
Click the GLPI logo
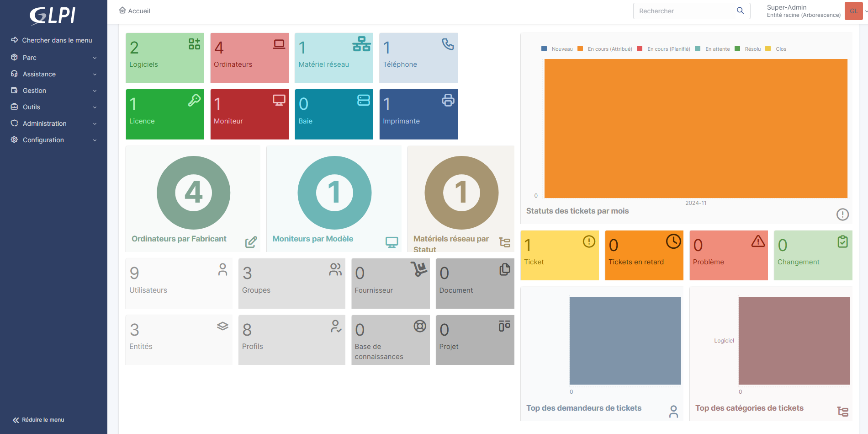(x=53, y=16)
